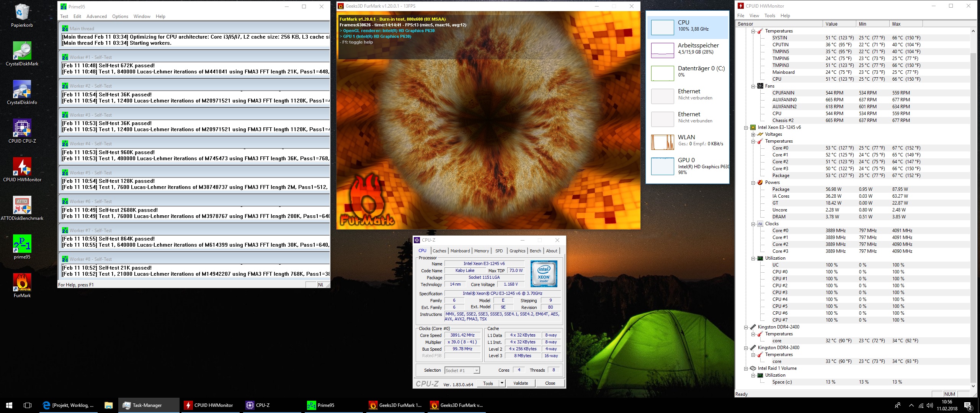The height and width of the screenshot is (413, 980).
Task: Collapse the Fans section in HWMonitor
Action: 753,86
